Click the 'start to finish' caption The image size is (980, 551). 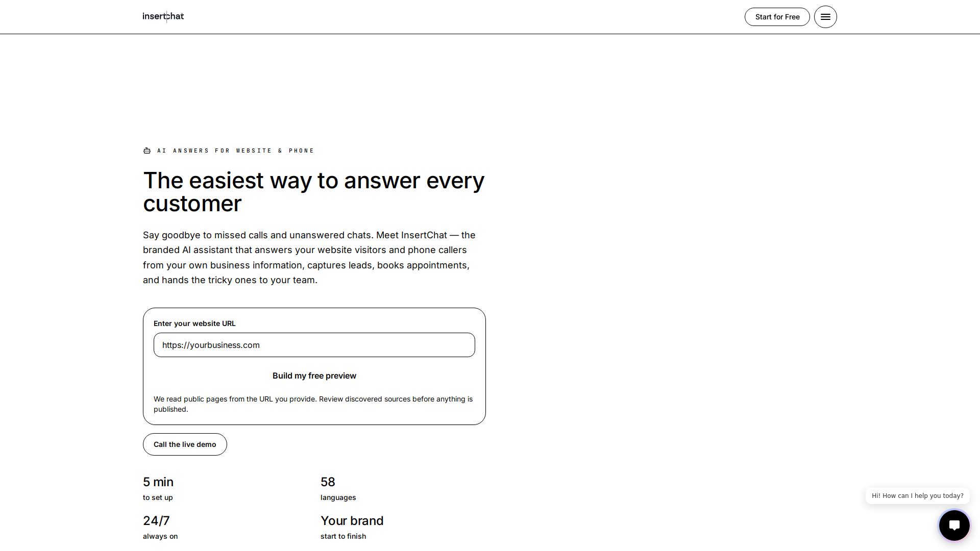point(343,536)
